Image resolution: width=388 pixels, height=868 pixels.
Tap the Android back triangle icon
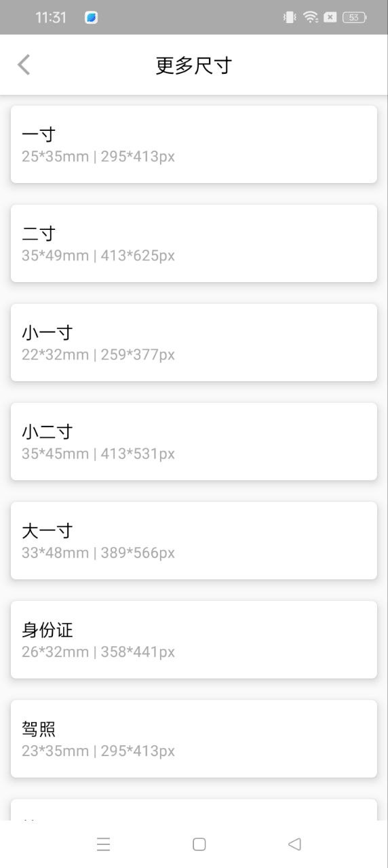coord(294,844)
